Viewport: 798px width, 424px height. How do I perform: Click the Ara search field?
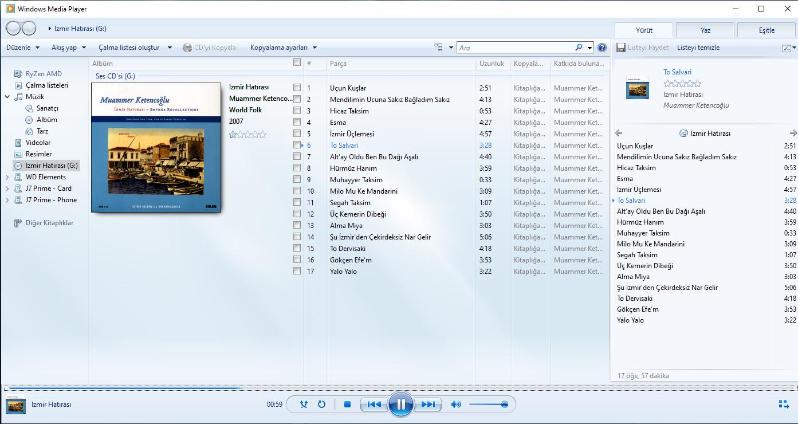[515, 47]
